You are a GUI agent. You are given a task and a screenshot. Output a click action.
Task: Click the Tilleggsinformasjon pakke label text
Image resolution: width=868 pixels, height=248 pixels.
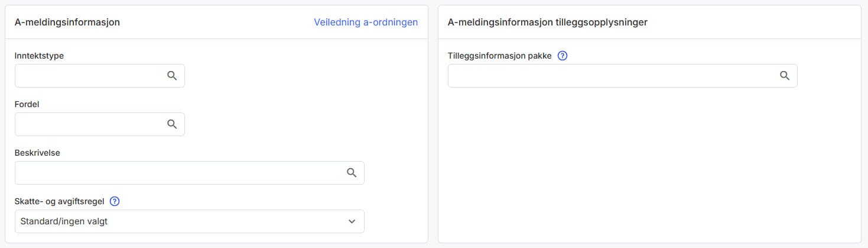pyautogui.click(x=499, y=56)
